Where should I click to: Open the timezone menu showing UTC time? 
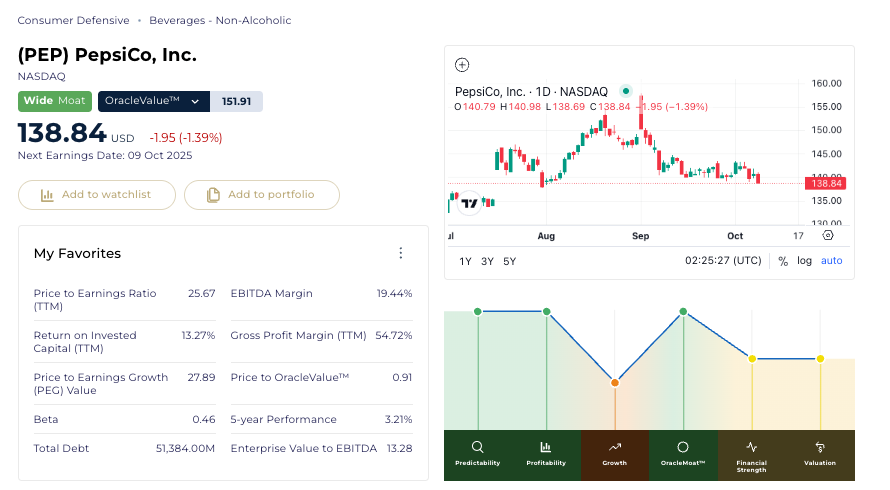722,261
